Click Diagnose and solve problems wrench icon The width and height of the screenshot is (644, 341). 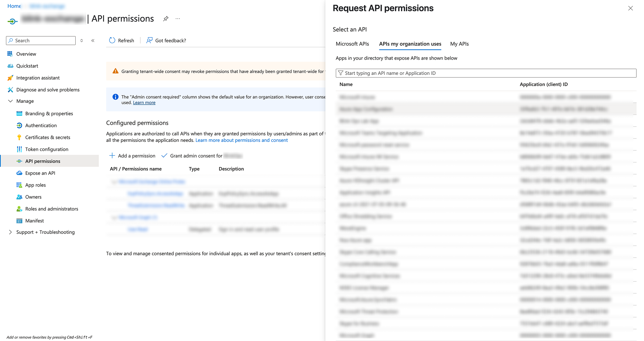point(10,90)
